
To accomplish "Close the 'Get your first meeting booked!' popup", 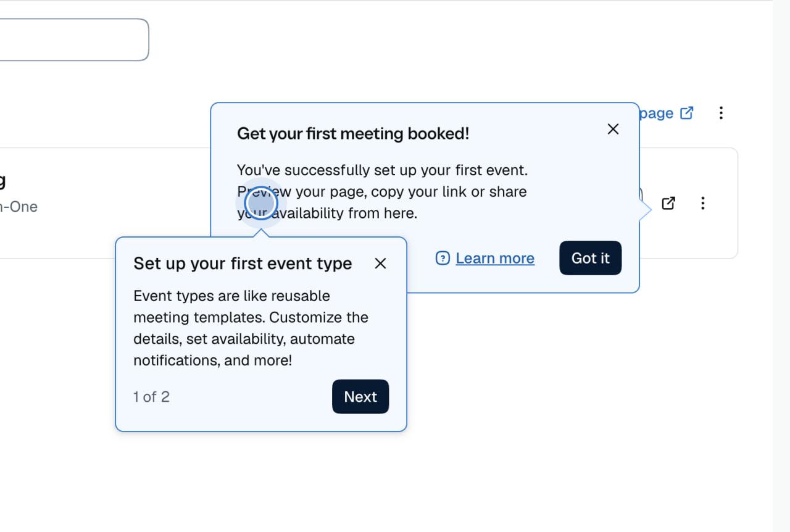I will [x=613, y=129].
